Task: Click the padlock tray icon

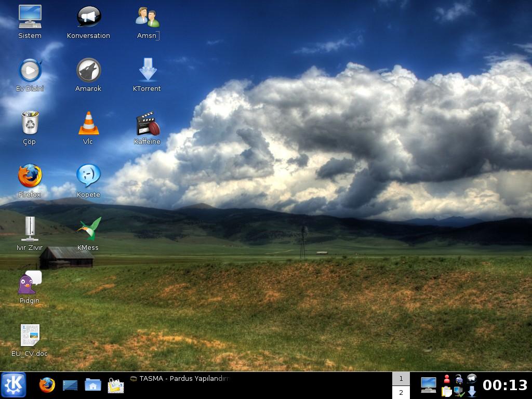Action: [x=459, y=379]
